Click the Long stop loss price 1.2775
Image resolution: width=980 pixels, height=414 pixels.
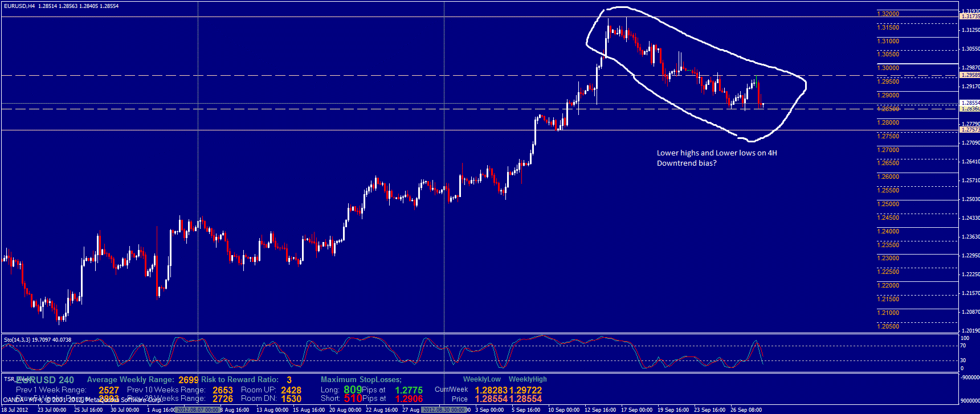coord(409,390)
